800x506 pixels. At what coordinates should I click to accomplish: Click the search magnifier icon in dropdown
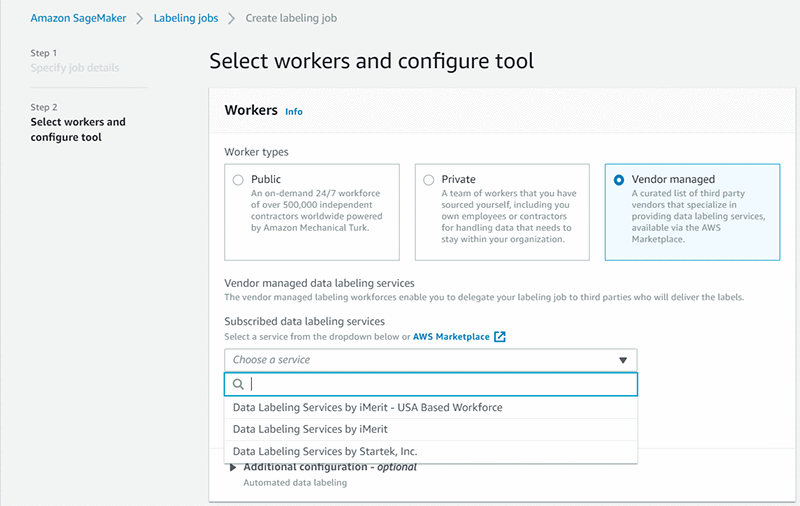pos(238,384)
